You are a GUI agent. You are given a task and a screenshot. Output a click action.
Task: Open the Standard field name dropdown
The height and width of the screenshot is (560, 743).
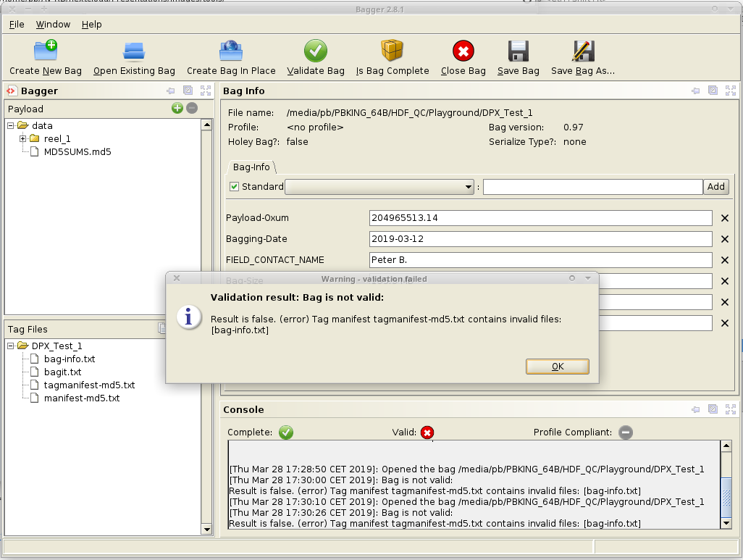[469, 187]
